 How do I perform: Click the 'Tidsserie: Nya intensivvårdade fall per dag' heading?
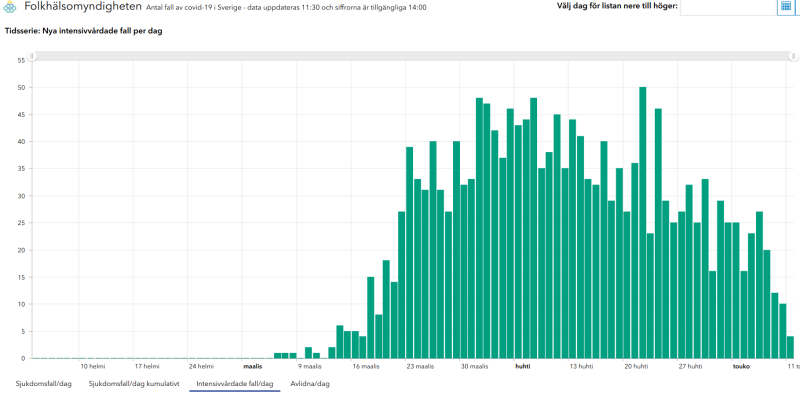(x=83, y=31)
